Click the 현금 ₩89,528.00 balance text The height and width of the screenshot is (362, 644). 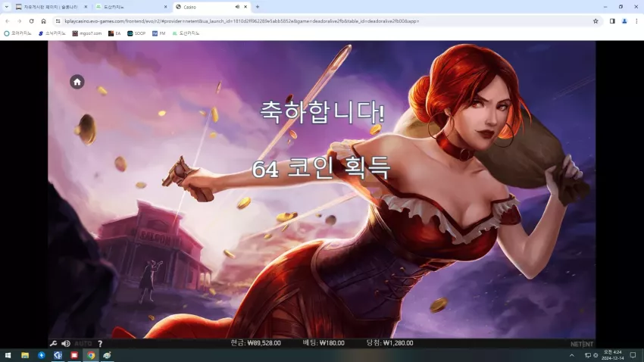pos(255,343)
